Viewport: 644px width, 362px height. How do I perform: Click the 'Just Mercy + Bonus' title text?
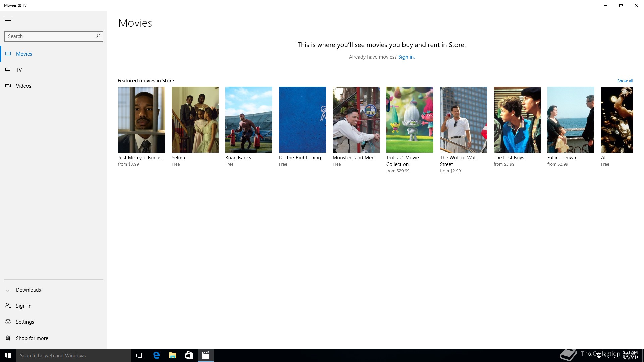[140, 158]
